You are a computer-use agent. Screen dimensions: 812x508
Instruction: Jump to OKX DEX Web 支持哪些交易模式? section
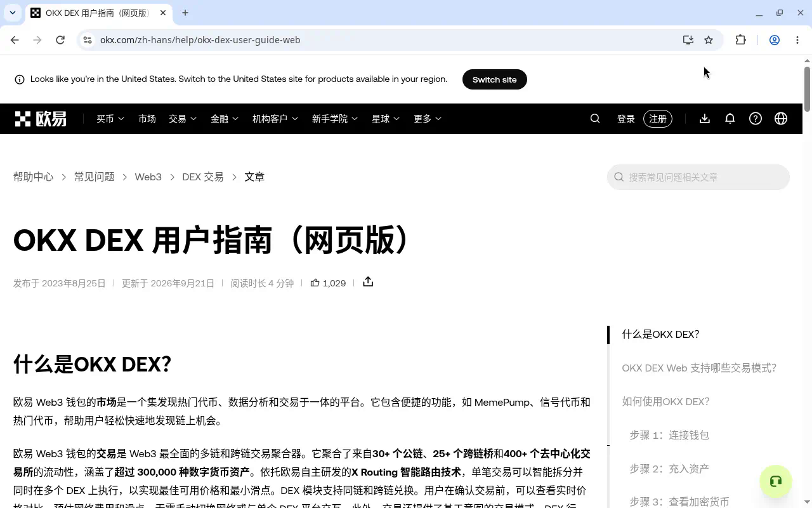(x=699, y=368)
